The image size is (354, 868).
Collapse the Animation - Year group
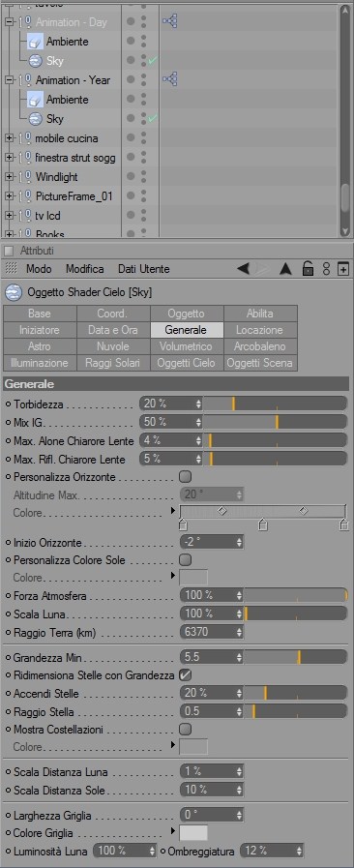[9, 80]
